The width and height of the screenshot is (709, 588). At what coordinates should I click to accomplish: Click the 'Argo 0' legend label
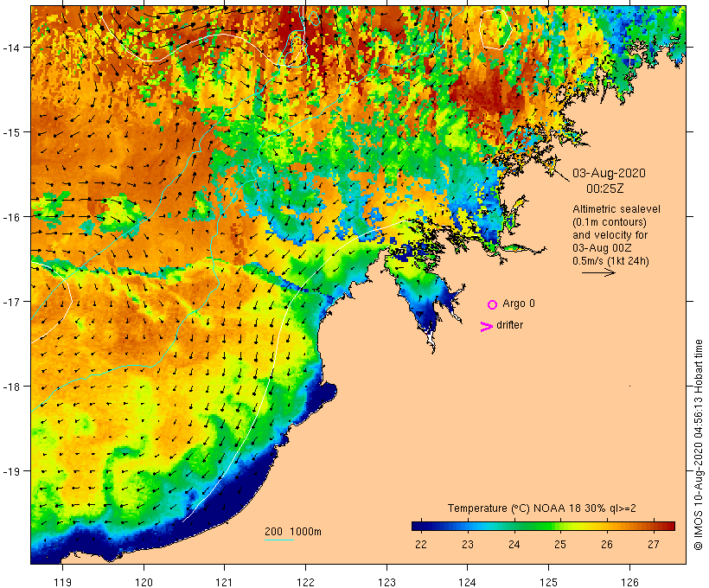(x=519, y=304)
